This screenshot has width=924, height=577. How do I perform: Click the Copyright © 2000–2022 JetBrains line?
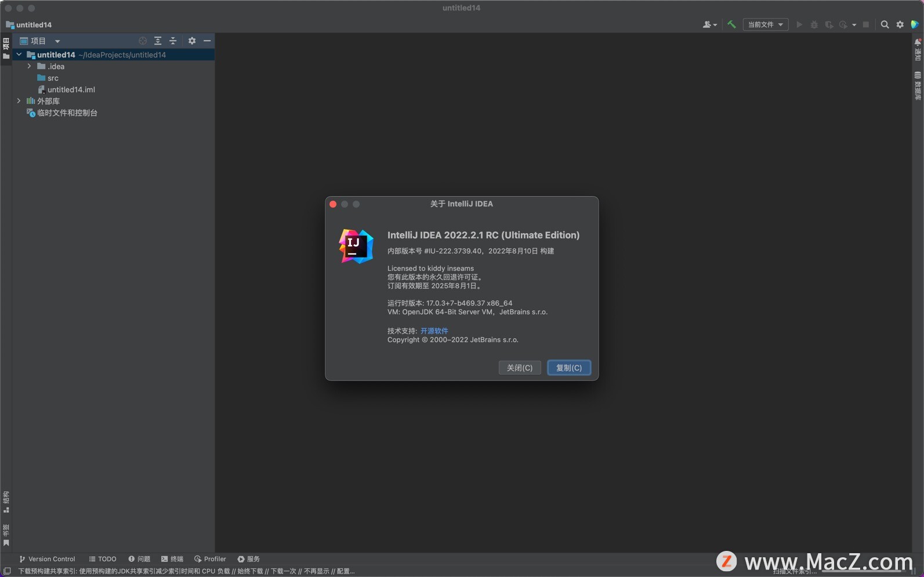[x=452, y=340]
